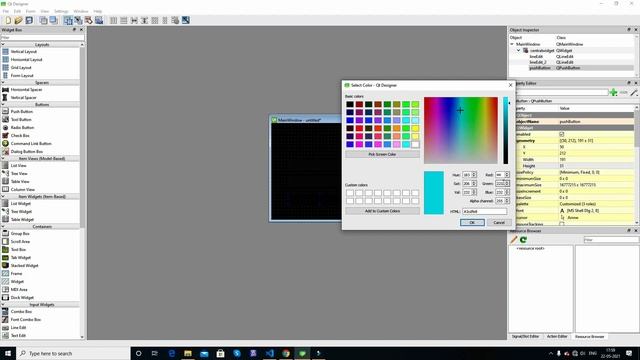640x360 pixels.
Task: Click the Lay Out Horizontally toolbar icon
Action: [x=113, y=20]
